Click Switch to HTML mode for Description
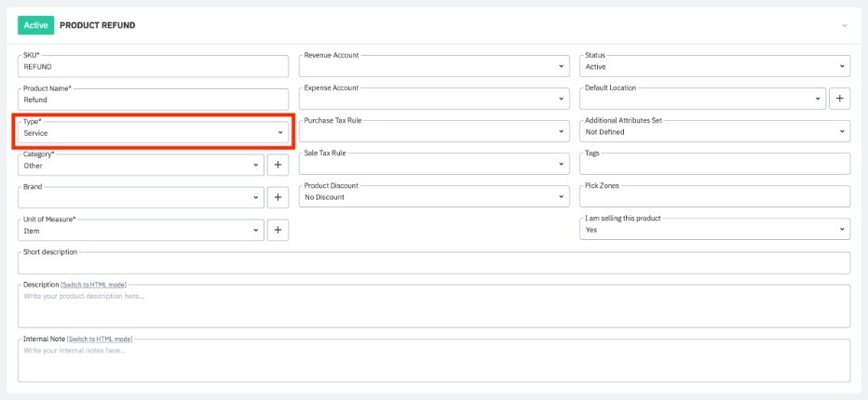The width and height of the screenshot is (868, 400). (x=93, y=284)
